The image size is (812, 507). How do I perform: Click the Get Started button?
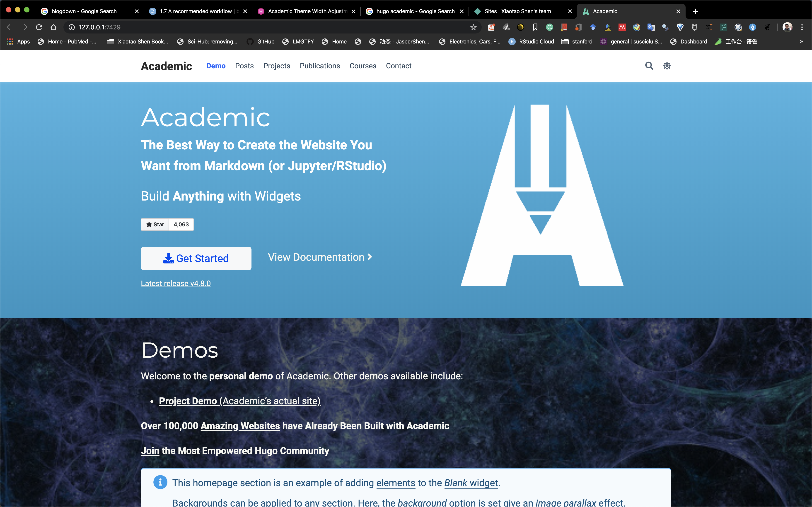click(x=196, y=258)
